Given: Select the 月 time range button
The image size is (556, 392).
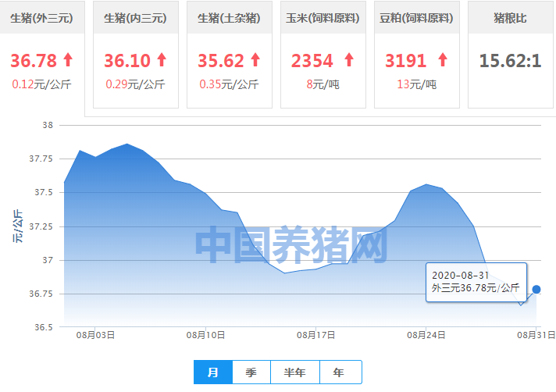Looking at the screenshot, I should click(213, 372).
